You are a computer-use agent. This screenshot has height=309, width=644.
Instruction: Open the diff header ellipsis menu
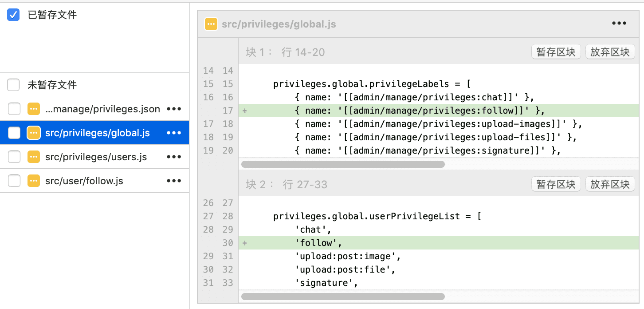click(x=619, y=24)
